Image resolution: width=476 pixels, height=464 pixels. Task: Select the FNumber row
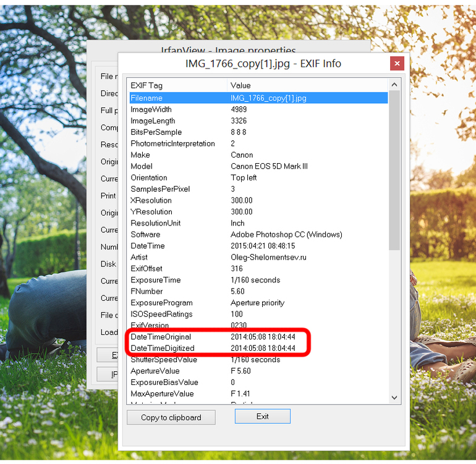(258, 292)
